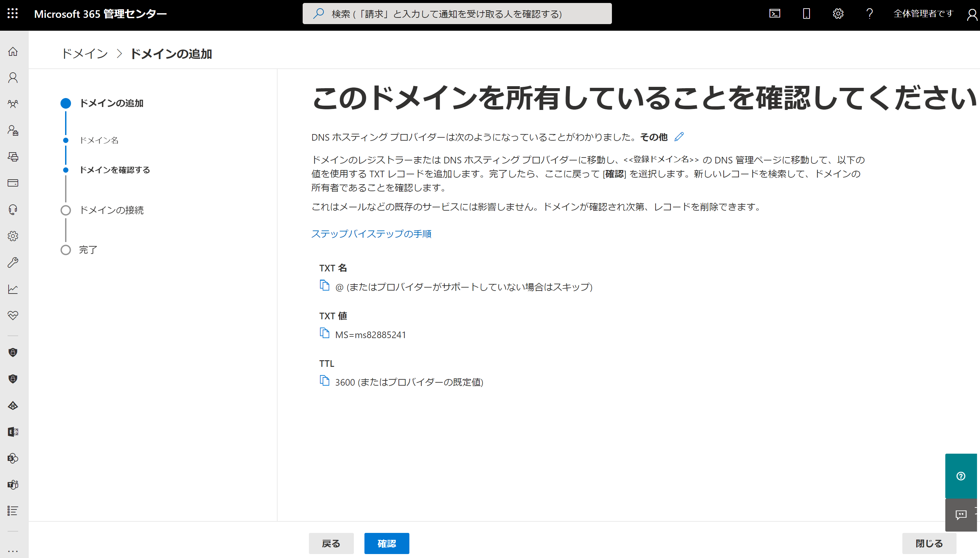
Task: Open the app launcher waffle icon
Action: pos(13,14)
